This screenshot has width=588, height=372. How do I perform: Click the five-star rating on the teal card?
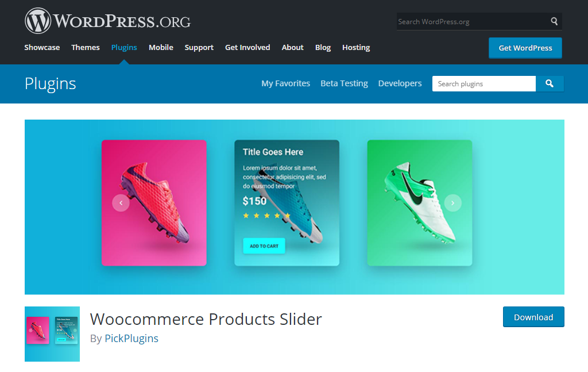[x=266, y=216]
